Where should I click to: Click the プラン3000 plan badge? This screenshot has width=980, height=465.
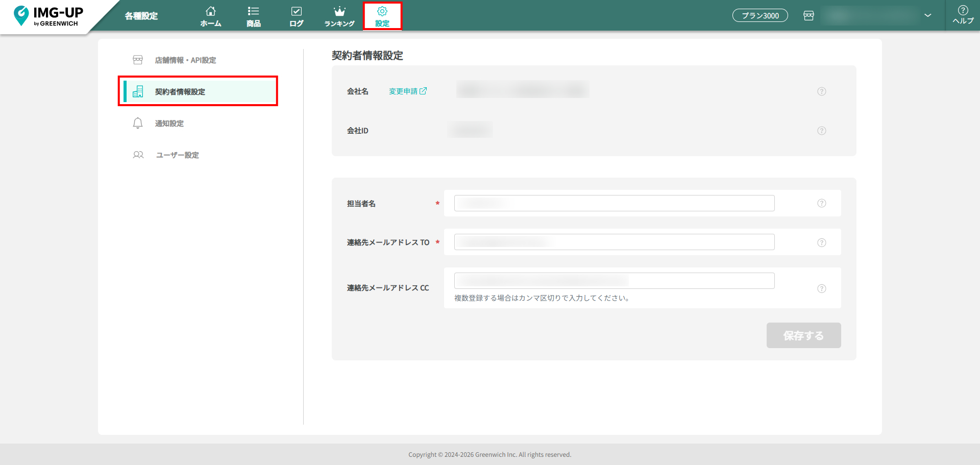760,16
